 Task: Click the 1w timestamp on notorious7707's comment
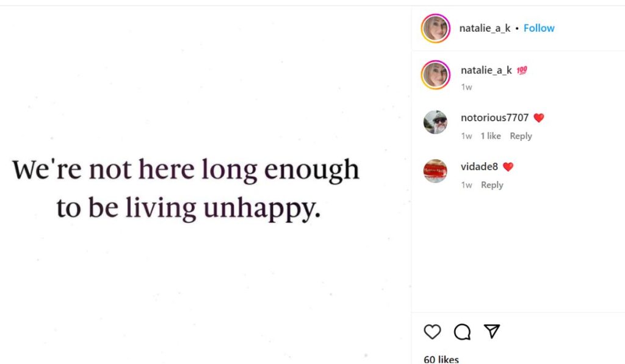pyautogui.click(x=466, y=136)
